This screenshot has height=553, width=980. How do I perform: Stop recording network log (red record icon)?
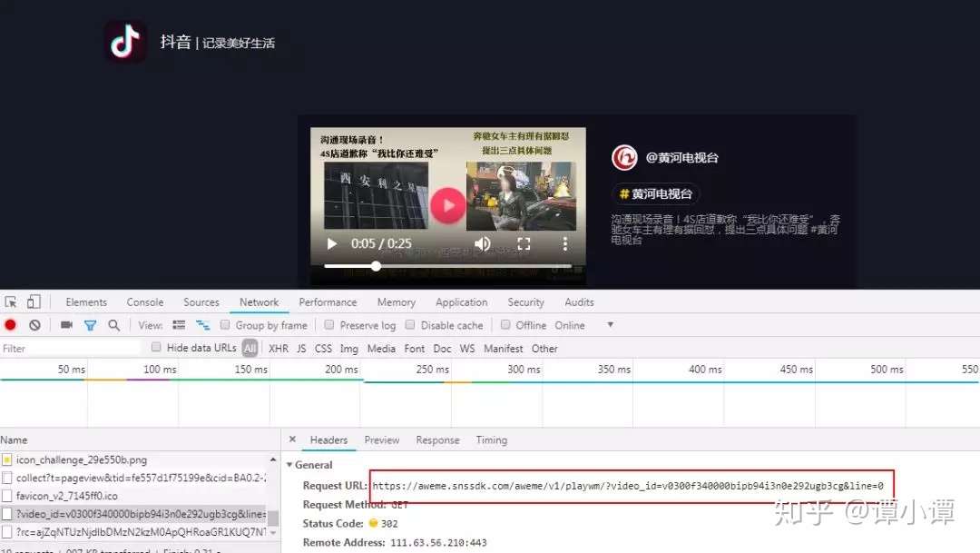[10, 324]
